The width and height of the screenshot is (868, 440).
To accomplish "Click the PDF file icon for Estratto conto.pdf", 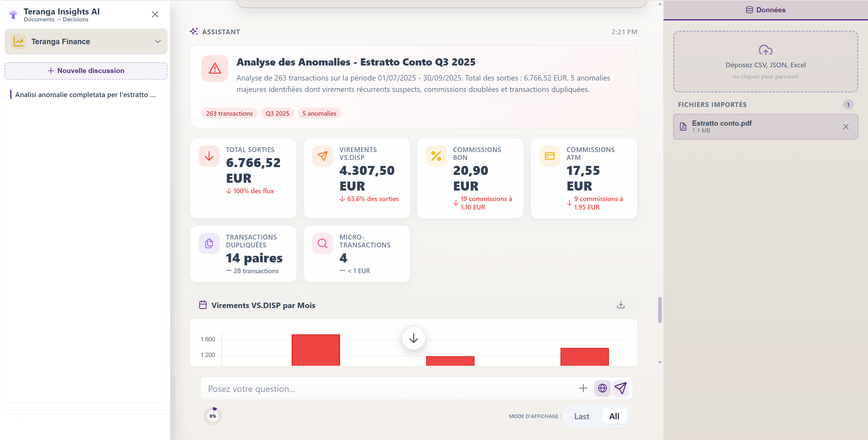I will point(683,127).
